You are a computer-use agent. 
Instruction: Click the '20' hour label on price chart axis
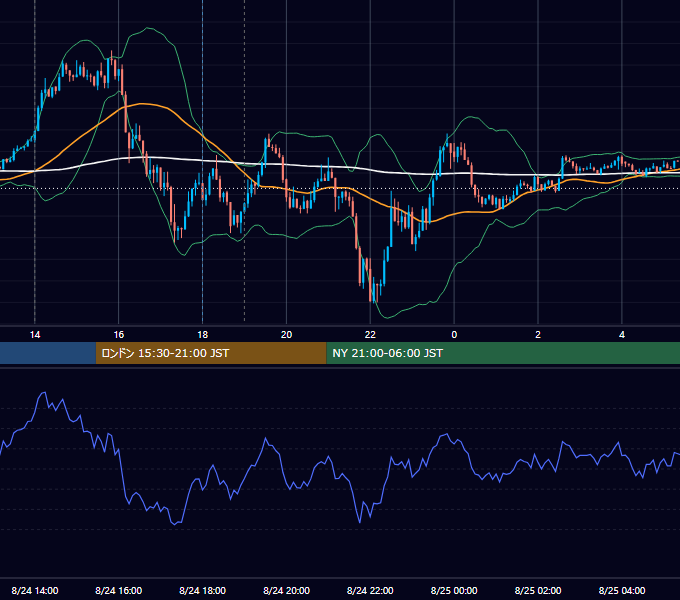pos(286,335)
